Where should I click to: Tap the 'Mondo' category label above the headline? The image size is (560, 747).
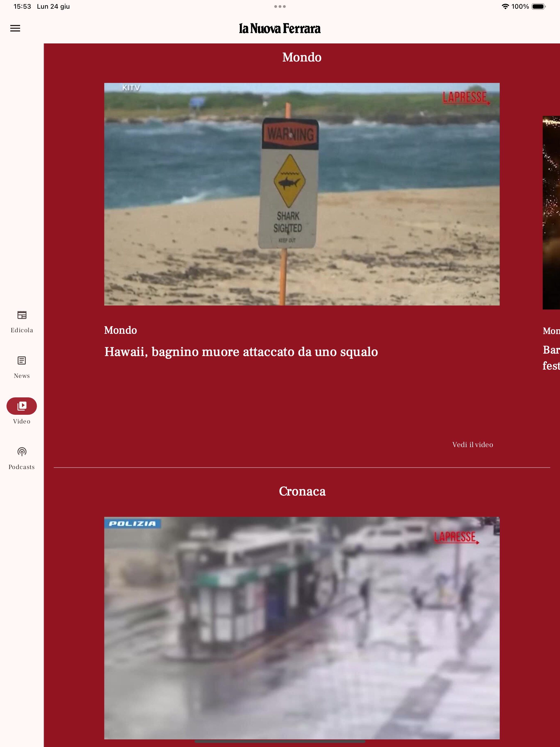click(120, 330)
